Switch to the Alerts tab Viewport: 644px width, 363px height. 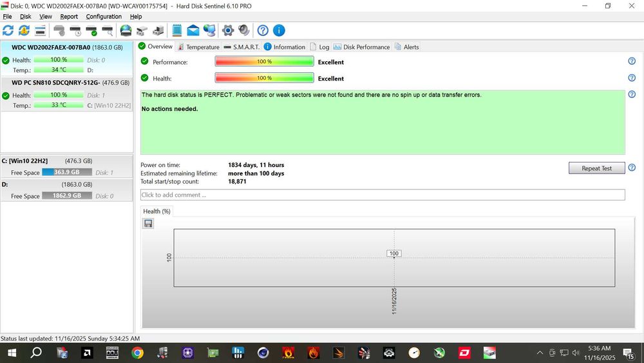(x=406, y=47)
